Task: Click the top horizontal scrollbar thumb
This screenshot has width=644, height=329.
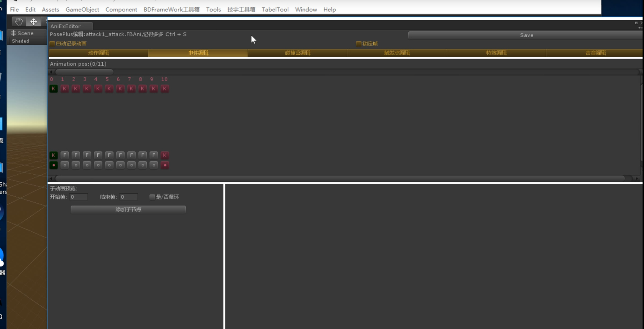Action: [x=84, y=72]
